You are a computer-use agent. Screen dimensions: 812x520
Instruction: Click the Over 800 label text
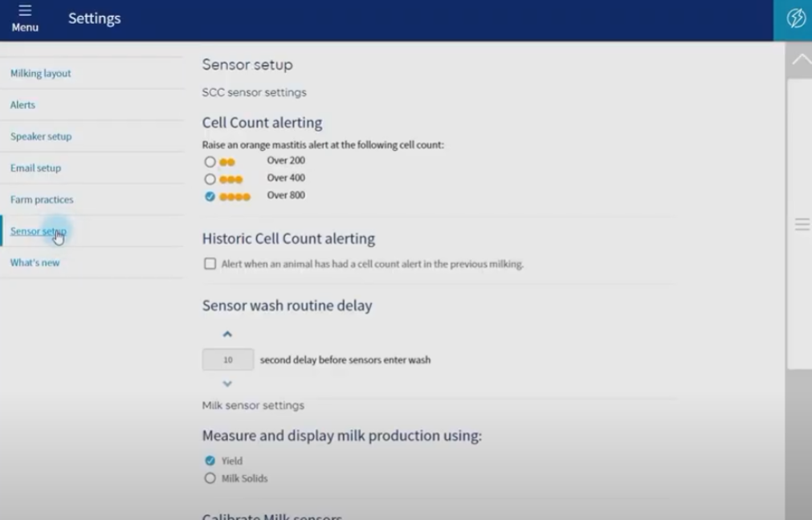point(286,195)
